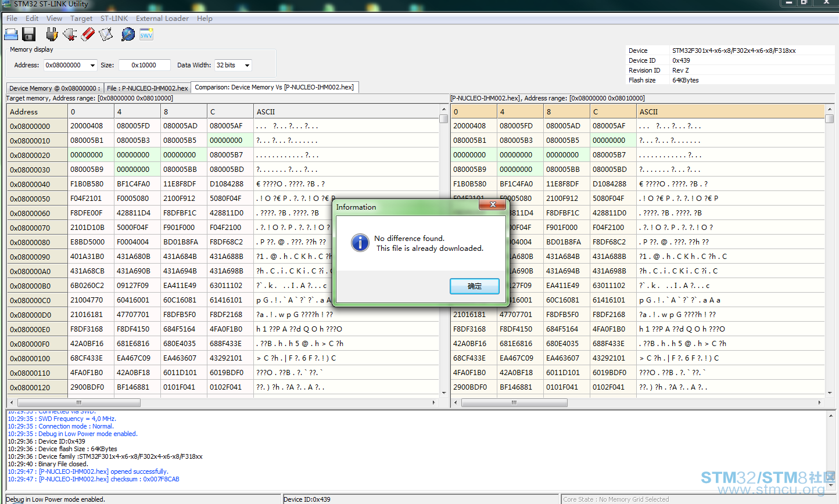Open the File menu

12,19
